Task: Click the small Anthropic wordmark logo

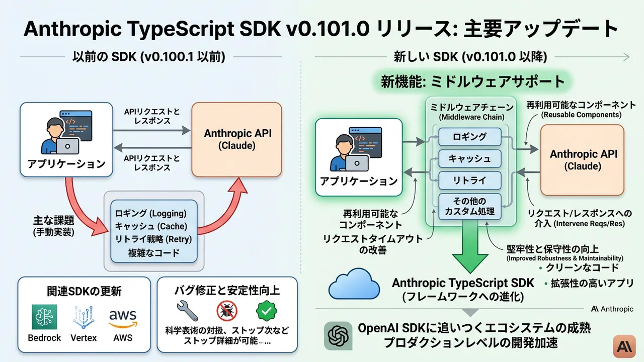Action: click(612, 309)
